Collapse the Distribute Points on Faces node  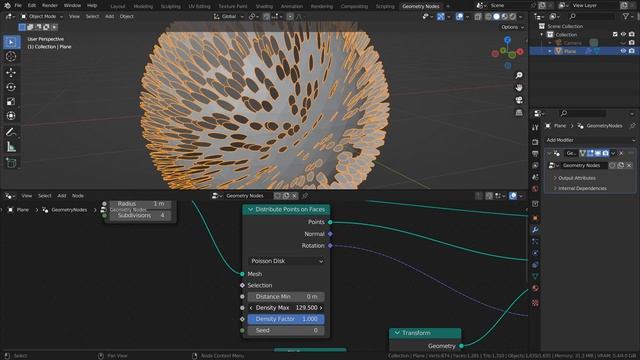pos(251,209)
